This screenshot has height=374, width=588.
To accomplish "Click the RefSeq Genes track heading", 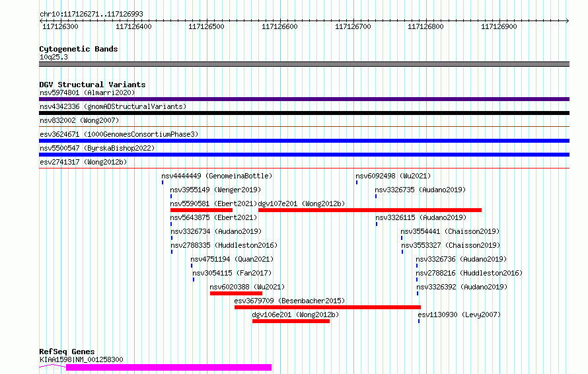I will point(67,352).
